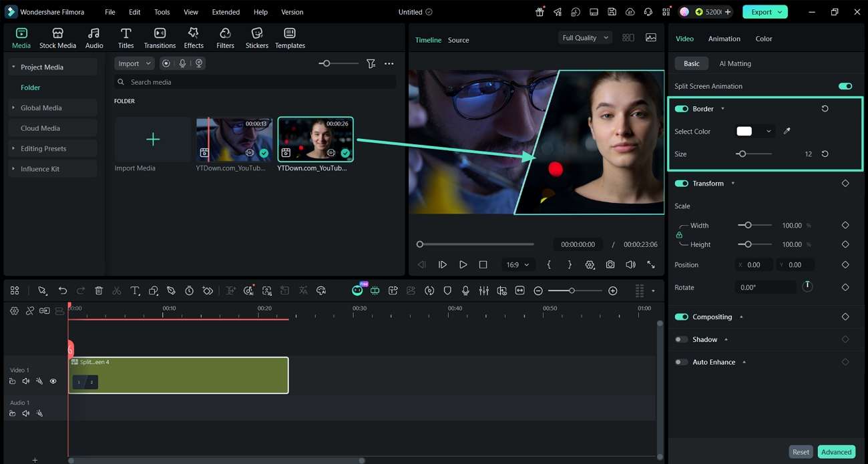
Task: Open the Effects panel
Action: (194, 38)
